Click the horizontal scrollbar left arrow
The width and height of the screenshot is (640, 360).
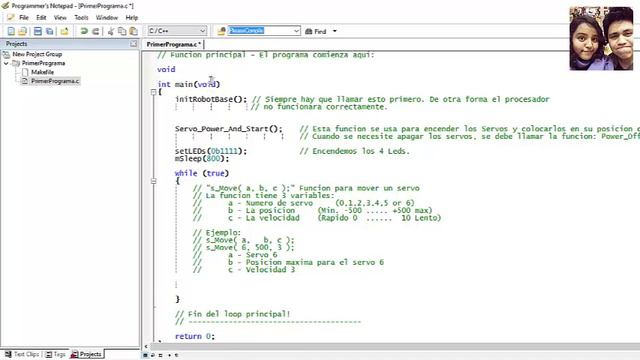(x=146, y=346)
